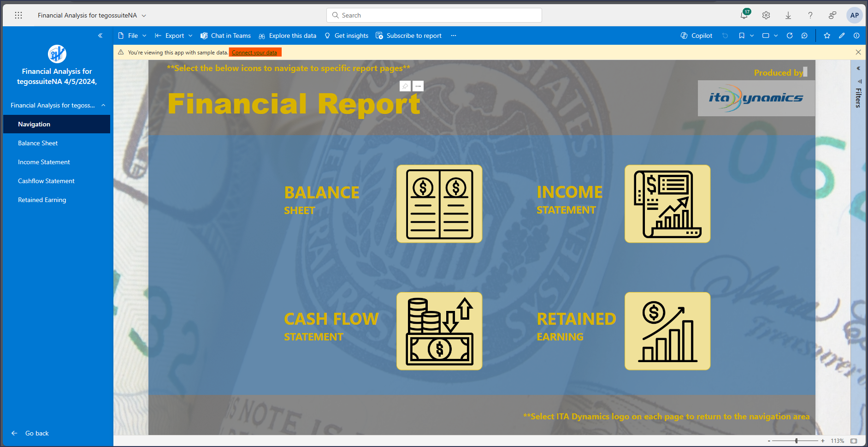Open the File menu

coord(132,36)
